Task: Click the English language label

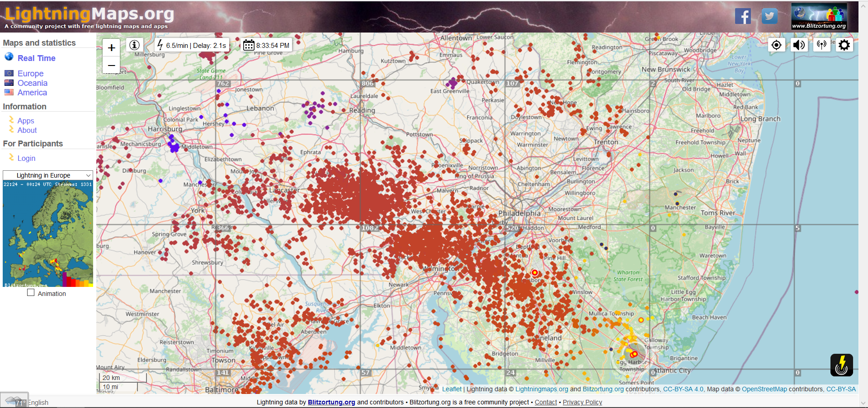Action: 38,403
